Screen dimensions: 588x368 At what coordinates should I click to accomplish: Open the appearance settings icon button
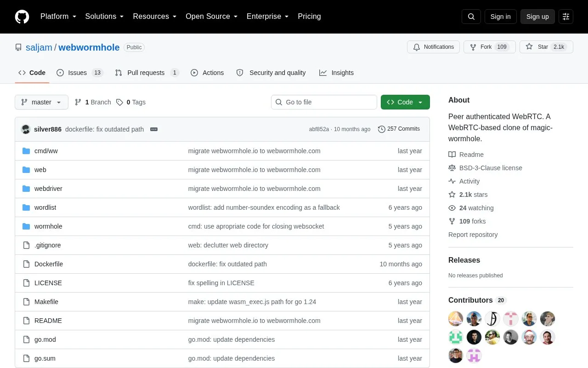(566, 17)
